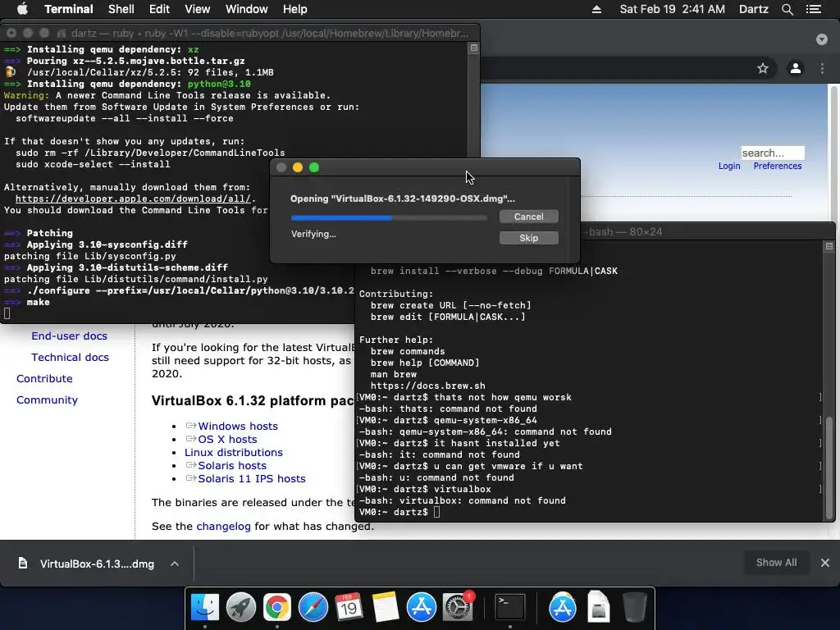Open the Applications folder in the Dock
Screen dimensions: 840x630
click(563, 607)
